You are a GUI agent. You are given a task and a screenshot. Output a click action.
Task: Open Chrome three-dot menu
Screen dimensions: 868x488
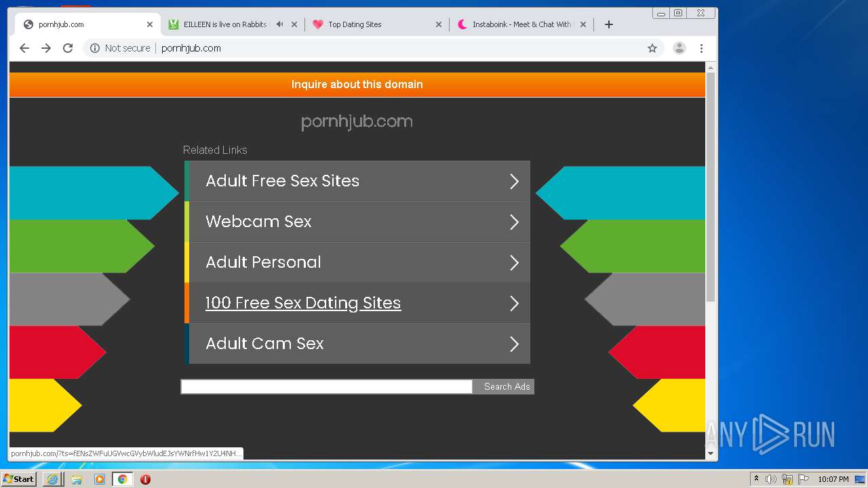(x=701, y=48)
